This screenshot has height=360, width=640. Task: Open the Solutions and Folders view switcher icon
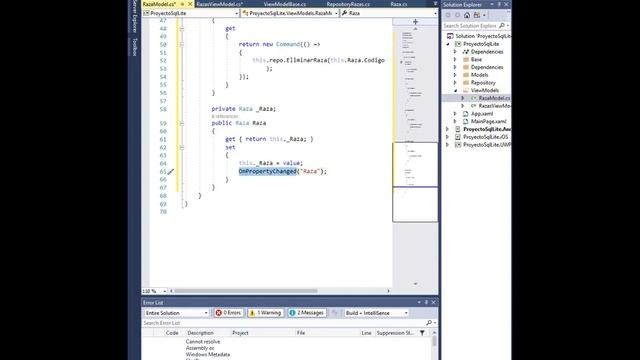click(x=477, y=15)
